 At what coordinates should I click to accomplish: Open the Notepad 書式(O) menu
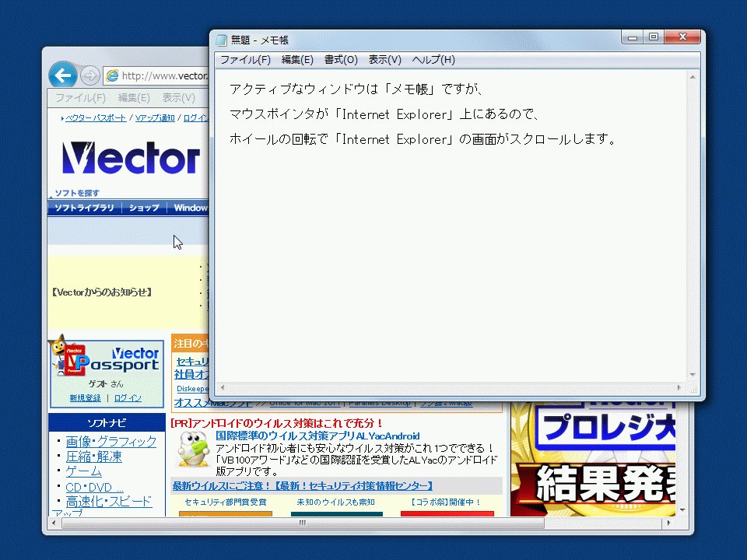tap(341, 60)
